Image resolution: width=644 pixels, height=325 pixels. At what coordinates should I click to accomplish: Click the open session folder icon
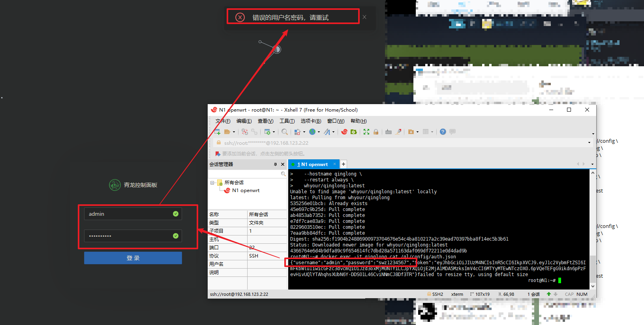pyautogui.click(x=227, y=132)
